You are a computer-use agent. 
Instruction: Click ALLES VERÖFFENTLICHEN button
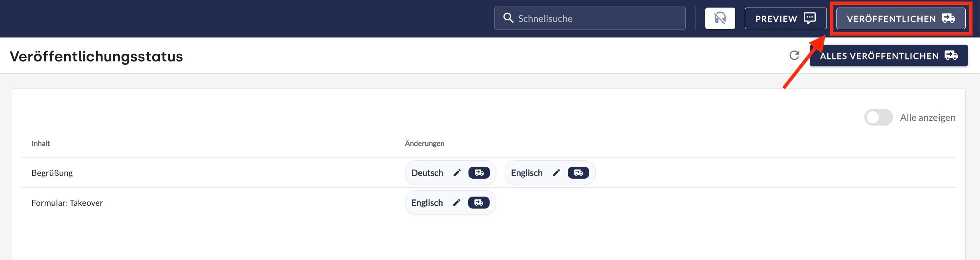[x=888, y=56]
